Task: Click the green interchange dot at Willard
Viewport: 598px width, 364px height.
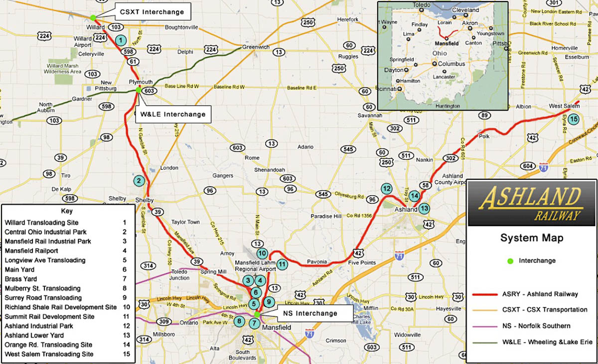Action: [93, 17]
